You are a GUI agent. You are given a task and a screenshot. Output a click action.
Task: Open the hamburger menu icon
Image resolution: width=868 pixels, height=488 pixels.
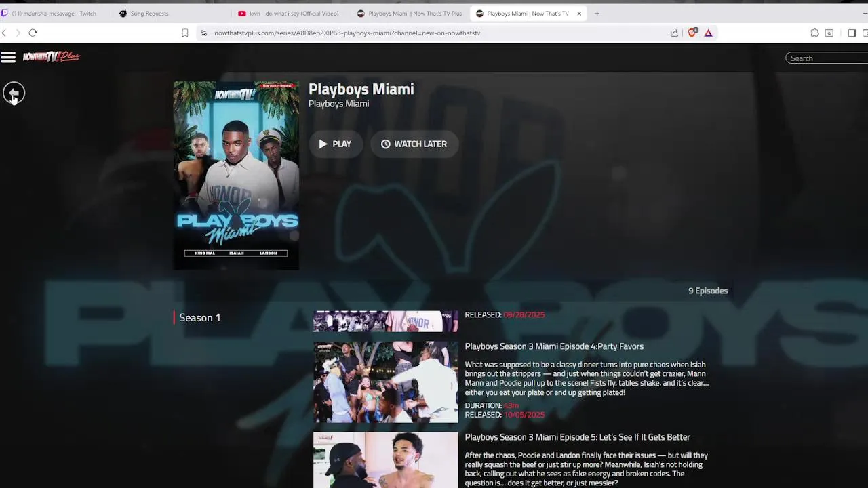coord(8,58)
